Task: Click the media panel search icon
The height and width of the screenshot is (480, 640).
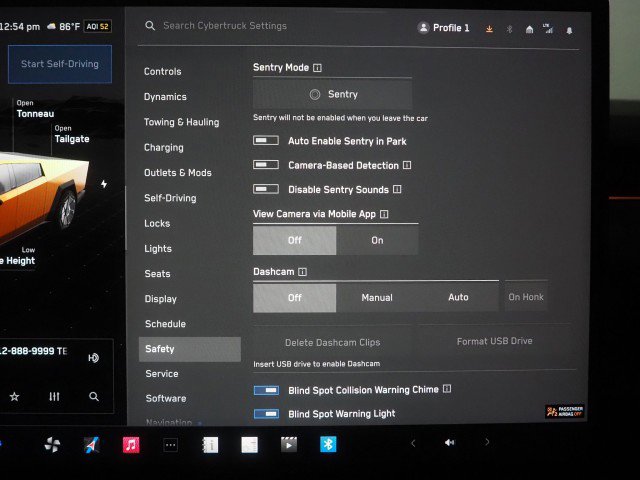Action: pyautogui.click(x=93, y=396)
